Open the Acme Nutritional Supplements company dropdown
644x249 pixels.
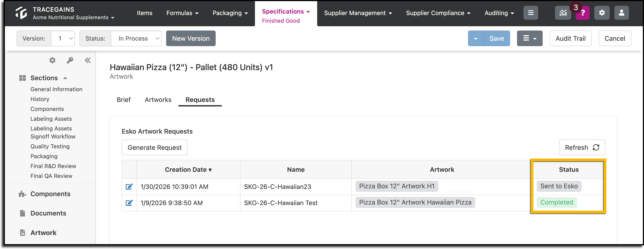pos(74,17)
